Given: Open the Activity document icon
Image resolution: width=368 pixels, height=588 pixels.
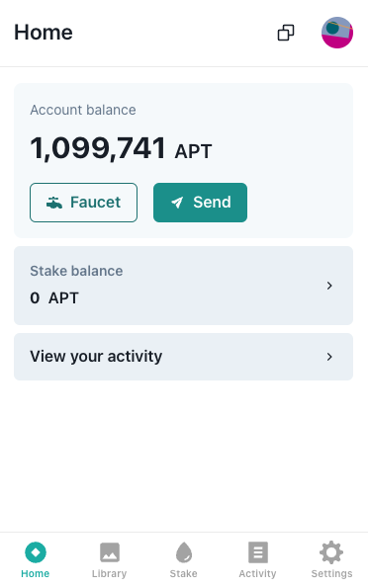Looking at the screenshot, I should pyautogui.click(x=257, y=552).
